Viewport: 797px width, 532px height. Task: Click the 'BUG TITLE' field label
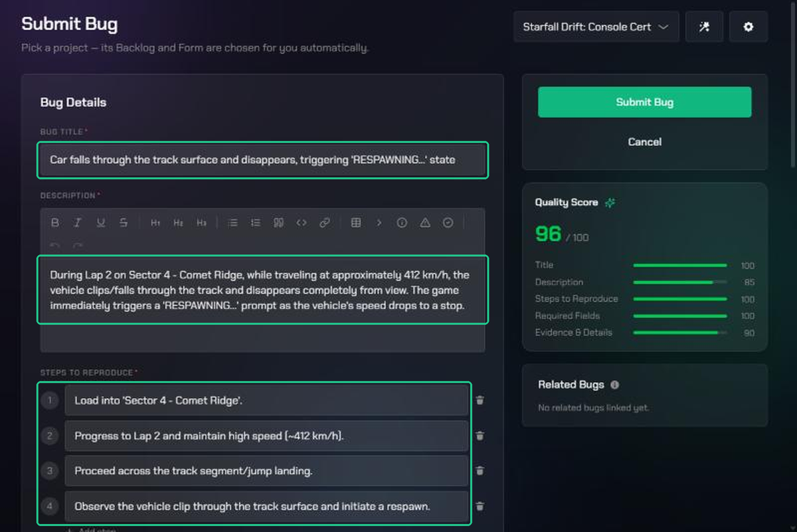(63, 132)
